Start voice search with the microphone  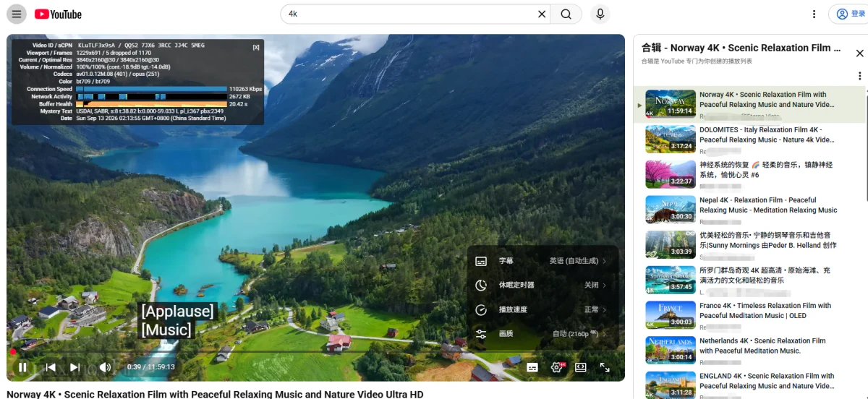coord(600,14)
